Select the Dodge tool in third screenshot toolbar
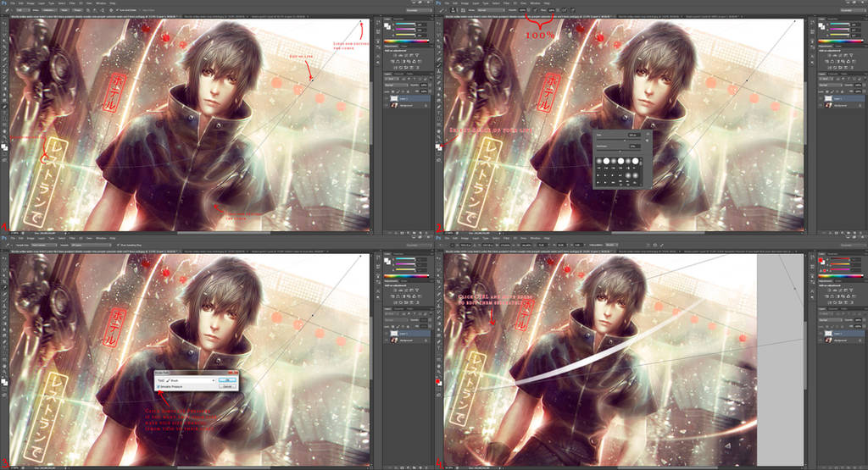868x470 pixels. (4, 335)
